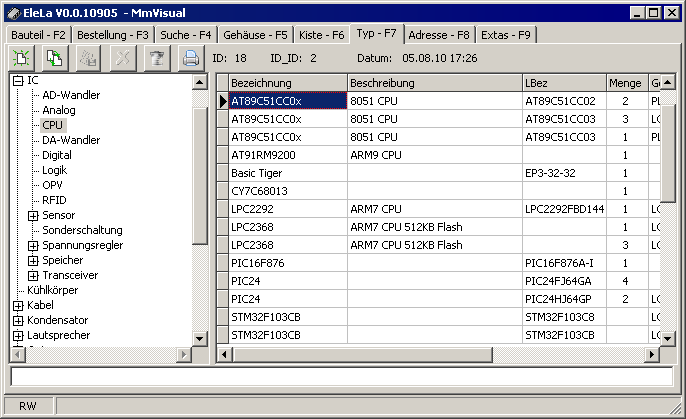
Task: Select the Digital tree item
Action: [x=57, y=155]
